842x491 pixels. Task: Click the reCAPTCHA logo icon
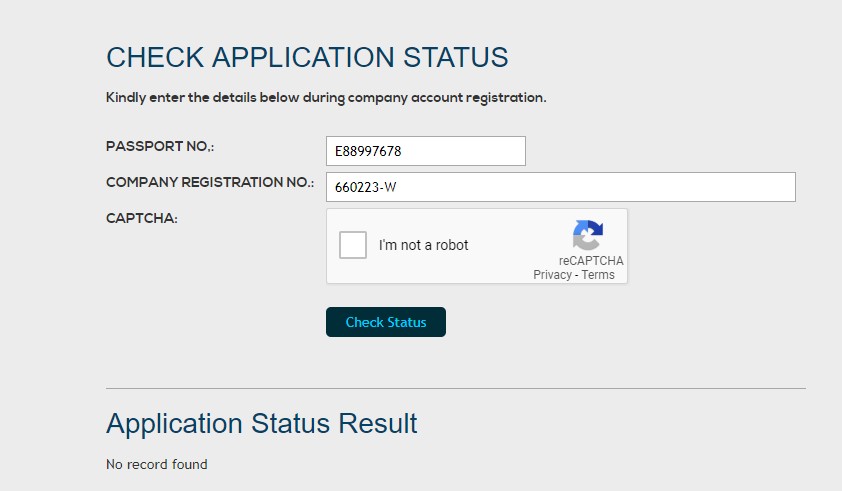click(588, 236)
